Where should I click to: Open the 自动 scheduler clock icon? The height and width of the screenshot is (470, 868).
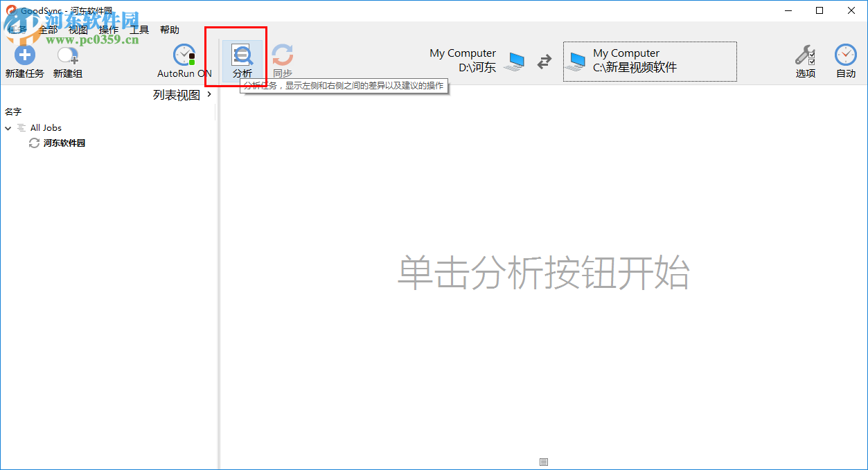845,55
